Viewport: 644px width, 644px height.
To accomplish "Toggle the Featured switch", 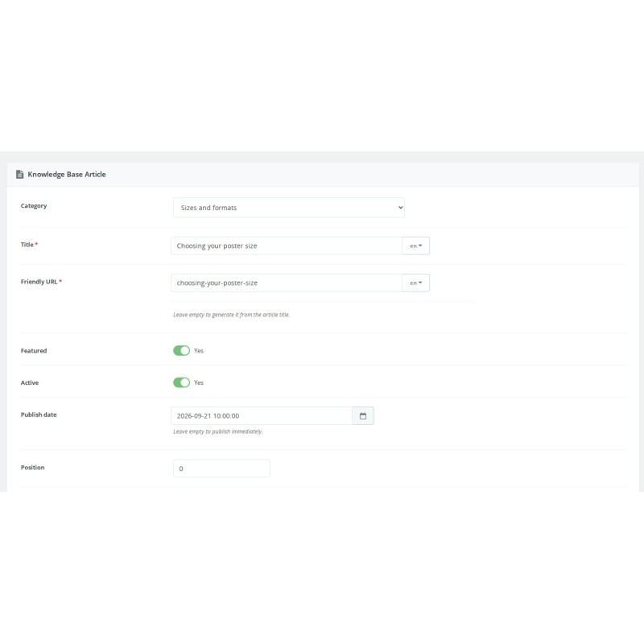I will point(181,350).
